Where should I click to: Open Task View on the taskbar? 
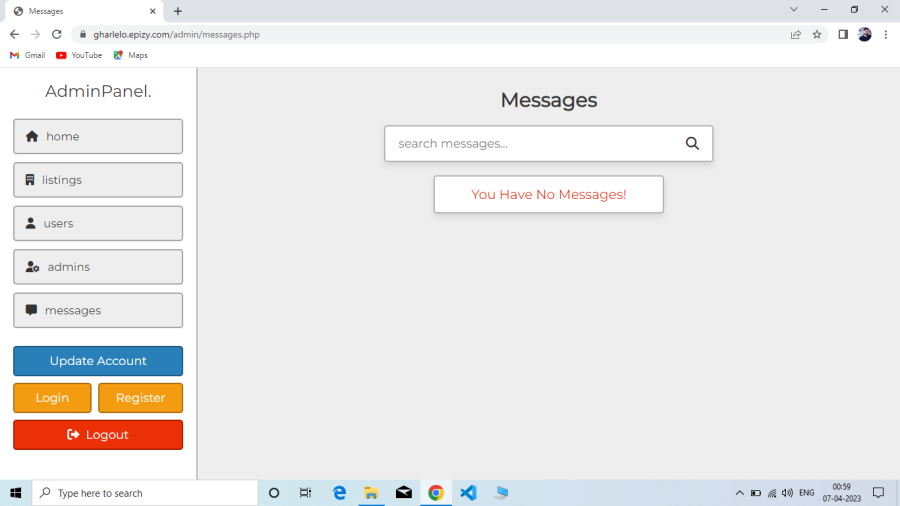click(x=305, y=493)
